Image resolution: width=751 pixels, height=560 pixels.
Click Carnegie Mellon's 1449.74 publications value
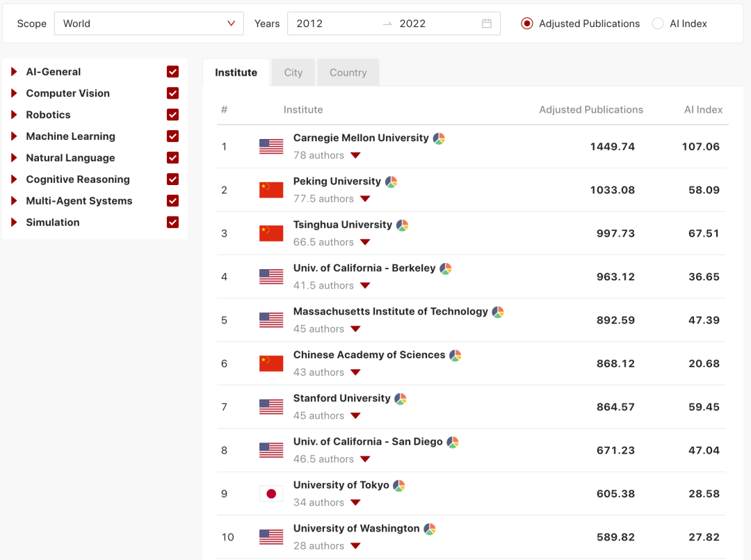(612, 147)
